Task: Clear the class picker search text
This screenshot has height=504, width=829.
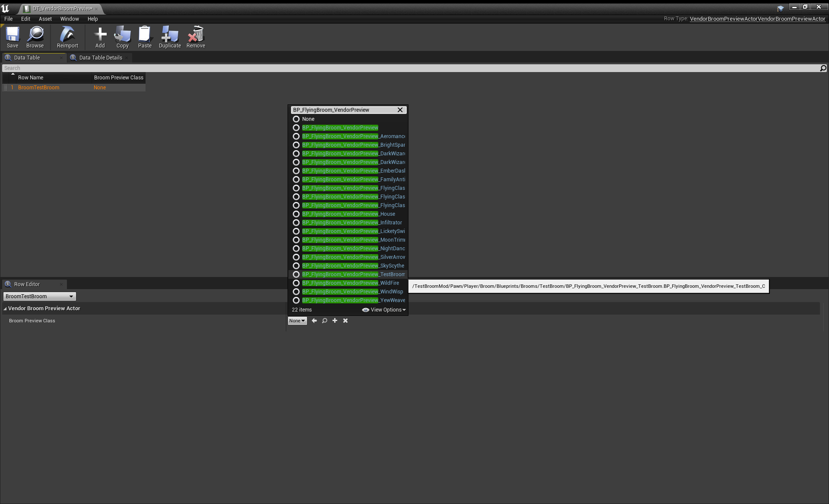Action: (x=400, y=110)
